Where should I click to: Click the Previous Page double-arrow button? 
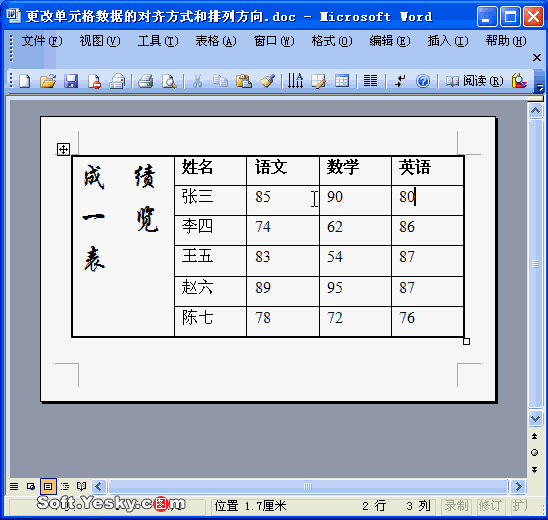coord(535,436)
